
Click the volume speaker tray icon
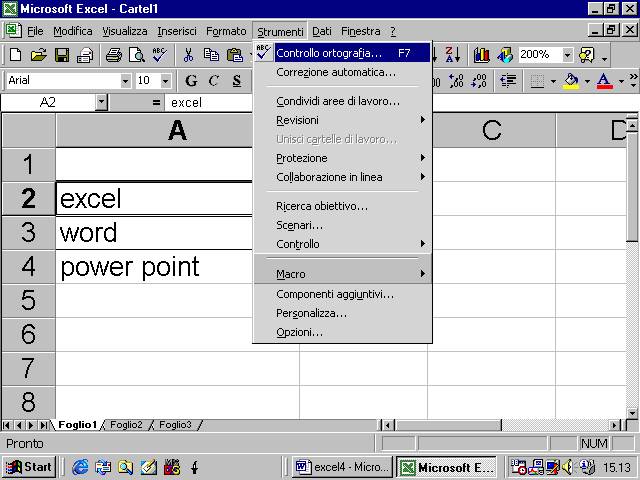click(x=567, y=467)
